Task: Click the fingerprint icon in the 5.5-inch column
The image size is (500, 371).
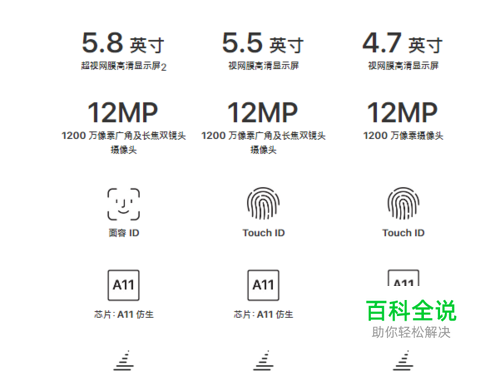Action: [263, 203]
